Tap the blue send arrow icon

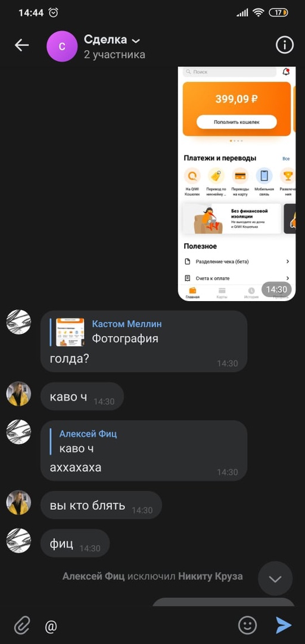click(x=283, y=625)
